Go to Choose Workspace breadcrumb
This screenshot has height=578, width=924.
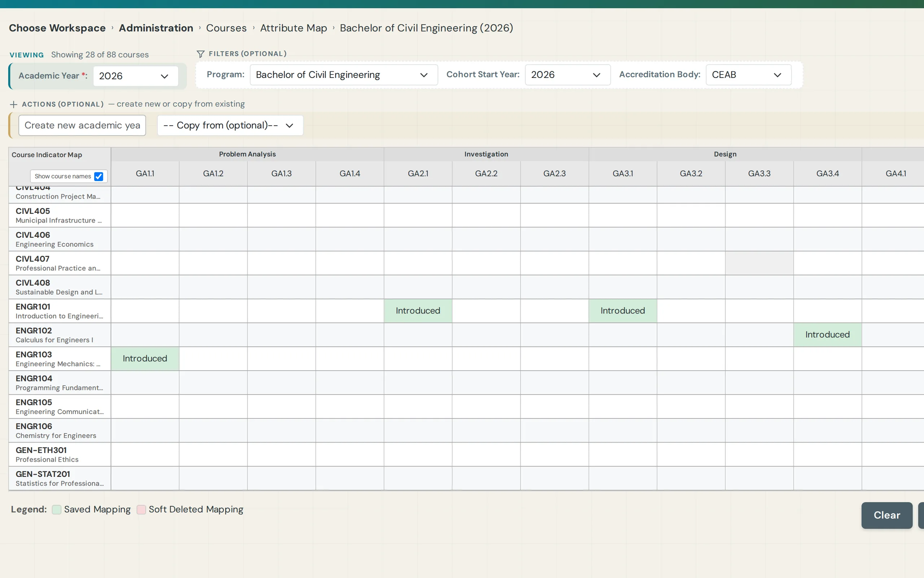(57, 28)
